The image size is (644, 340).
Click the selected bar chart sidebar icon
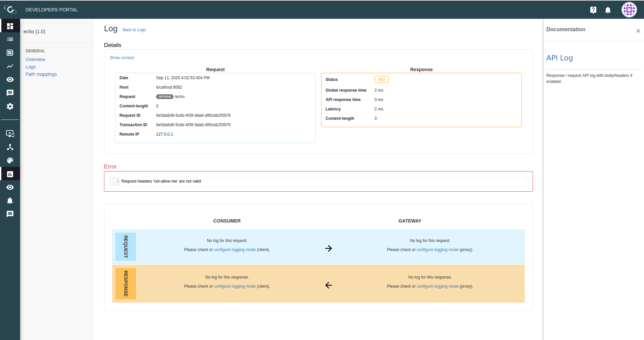(10, 174)
